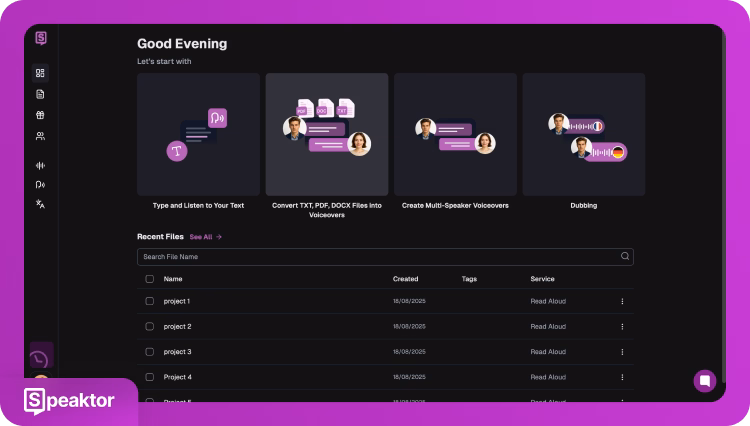Click the Speaktor logo in the sidebar
The image size is (750, 426).
(x=41, y=38)
